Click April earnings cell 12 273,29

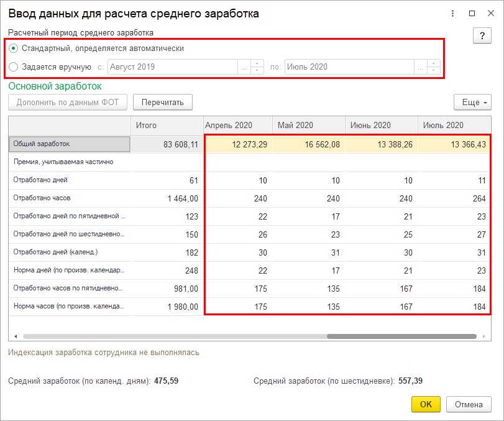click(x=239, y=144)
